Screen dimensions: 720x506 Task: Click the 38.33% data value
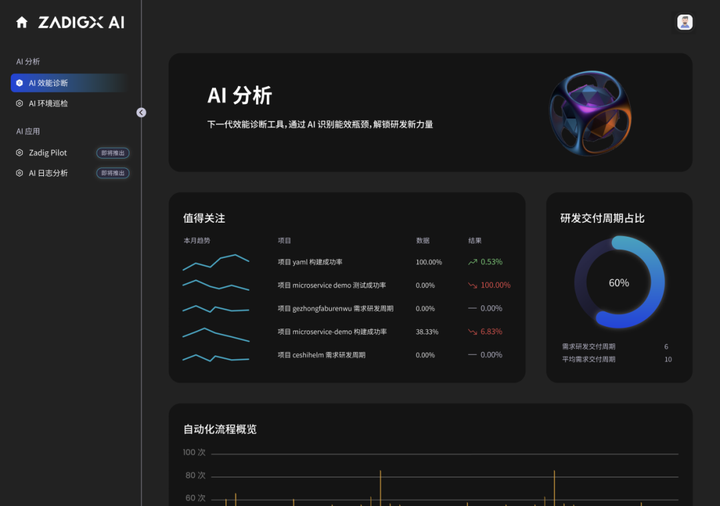point(427,332)
